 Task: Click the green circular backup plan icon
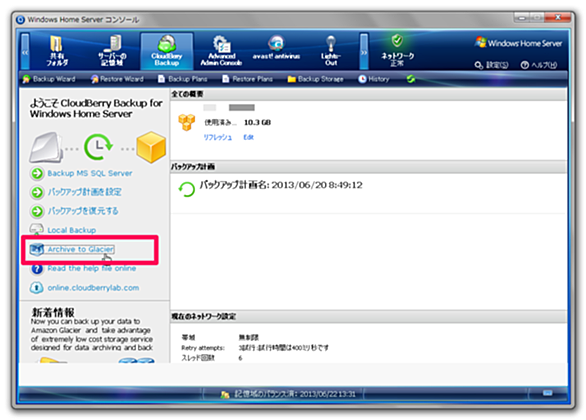coord(186,189)
